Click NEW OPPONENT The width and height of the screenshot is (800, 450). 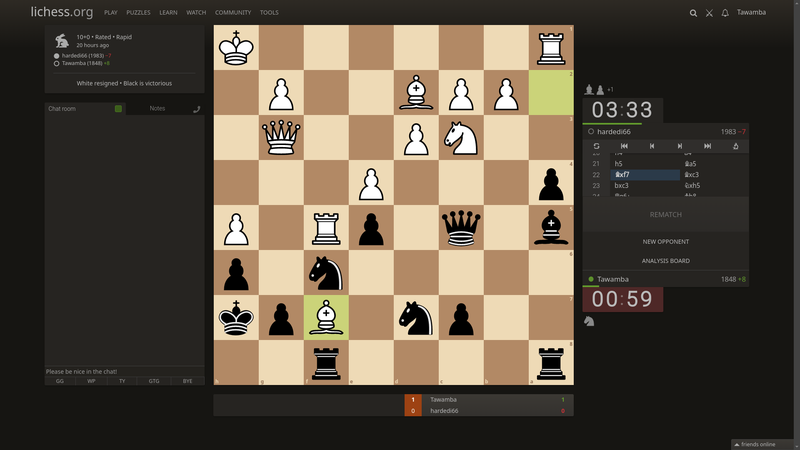[x=665, y=242]
